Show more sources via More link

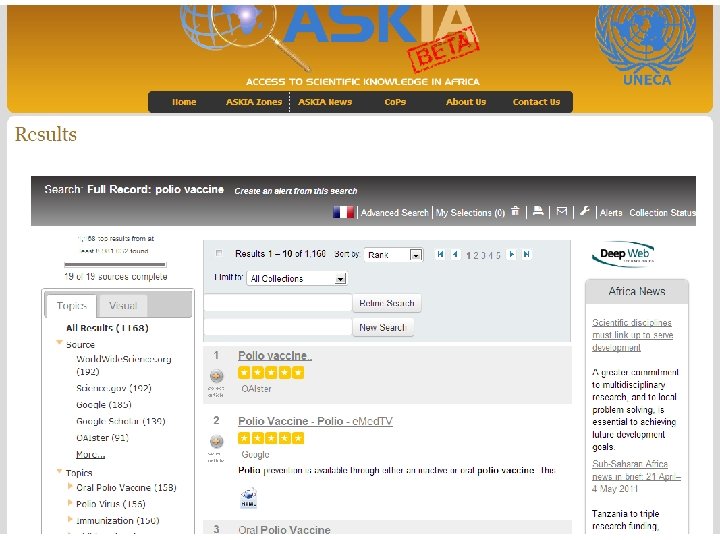(90, 454)
